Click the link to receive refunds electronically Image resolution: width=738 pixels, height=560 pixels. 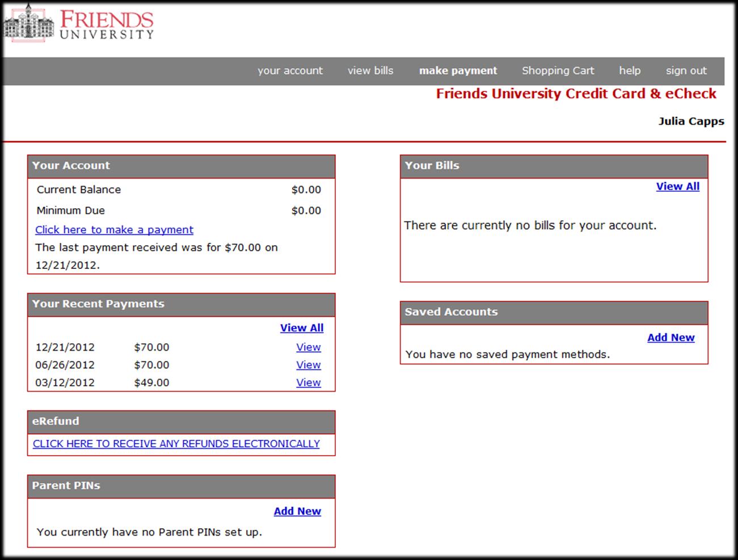pyautogui.click(x=176, y=444)
